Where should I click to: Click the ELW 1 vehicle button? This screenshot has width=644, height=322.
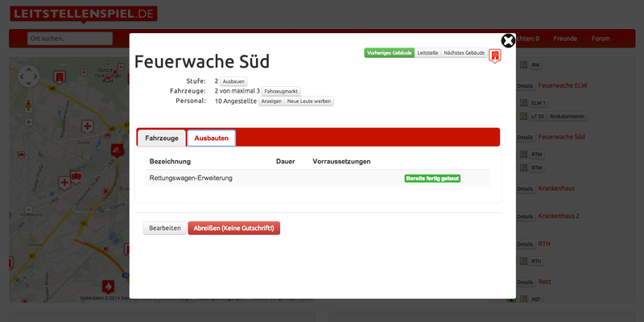tap(538, 103)
